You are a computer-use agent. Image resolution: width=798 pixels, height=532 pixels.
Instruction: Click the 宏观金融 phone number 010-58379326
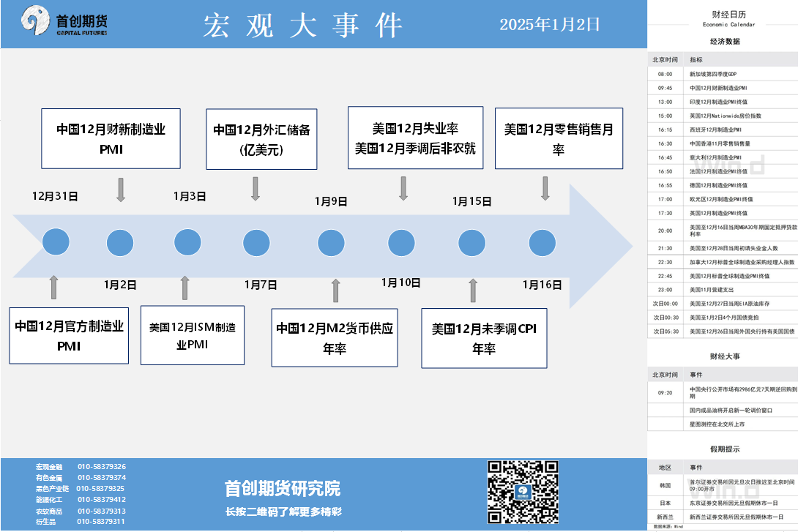pos(102,466)
